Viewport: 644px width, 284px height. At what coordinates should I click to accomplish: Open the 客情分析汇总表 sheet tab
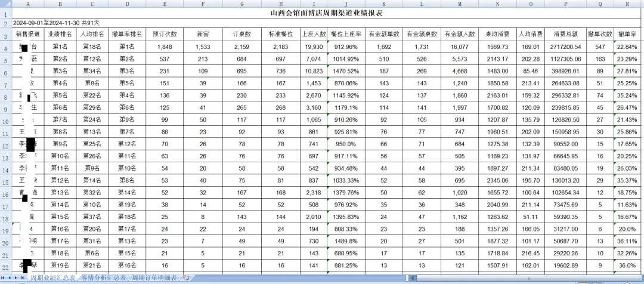pos(103,278)
